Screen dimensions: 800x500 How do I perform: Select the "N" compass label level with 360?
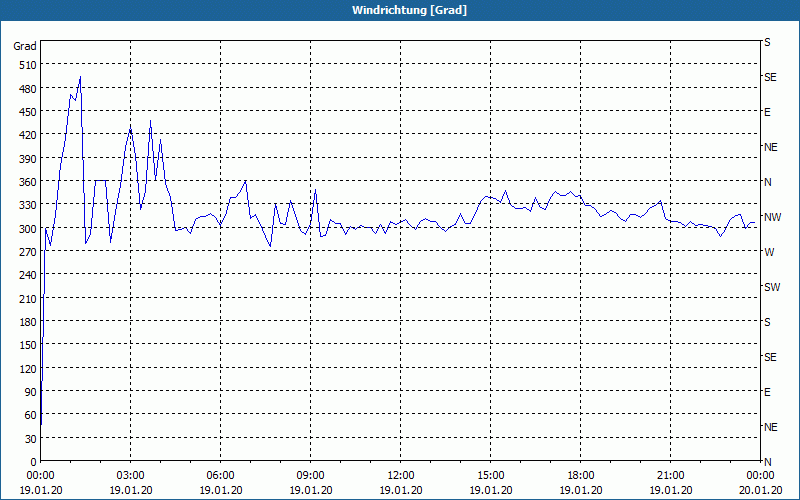tap(768, 182)
